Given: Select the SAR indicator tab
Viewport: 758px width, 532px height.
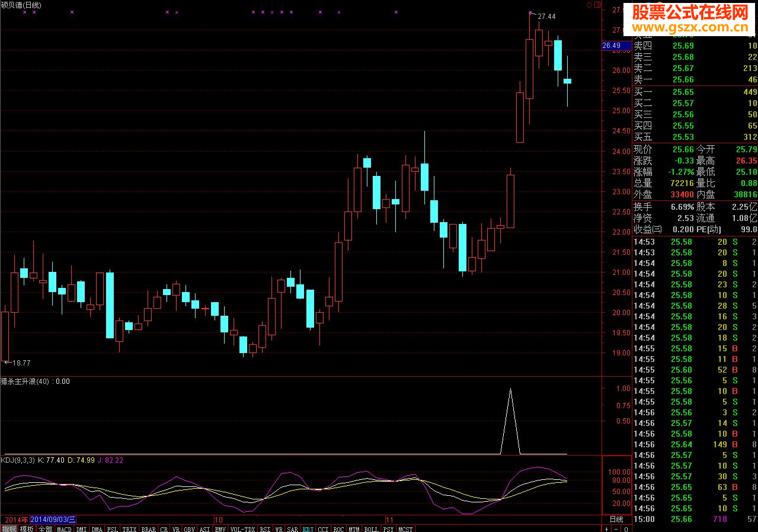Looking at the screenshot, I should point(293,528).
